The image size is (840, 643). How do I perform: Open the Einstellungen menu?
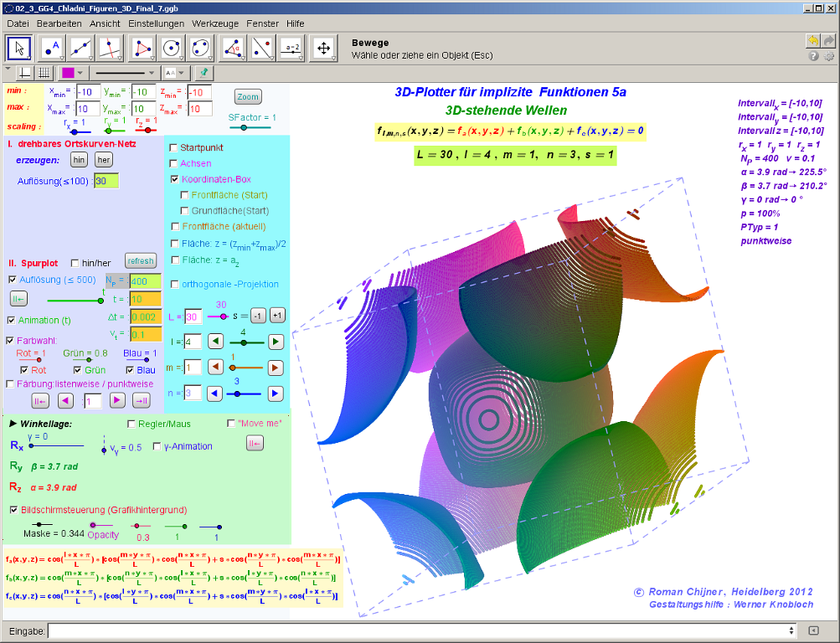pyautogui.click(x=156, y=23)
